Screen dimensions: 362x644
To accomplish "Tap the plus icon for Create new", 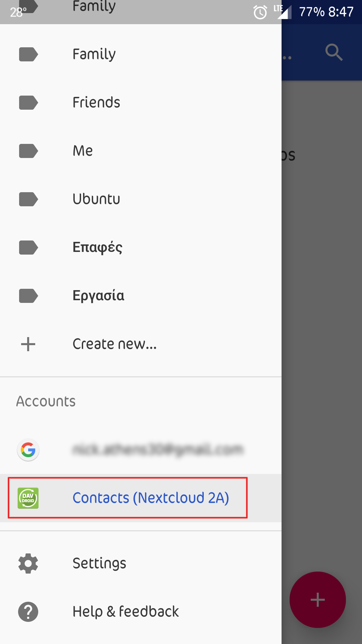I will click(x=28, y=344).
